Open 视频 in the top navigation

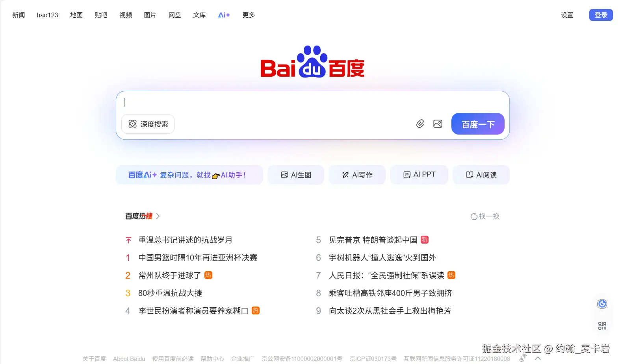pyautogui.click(x=126, y=15)
